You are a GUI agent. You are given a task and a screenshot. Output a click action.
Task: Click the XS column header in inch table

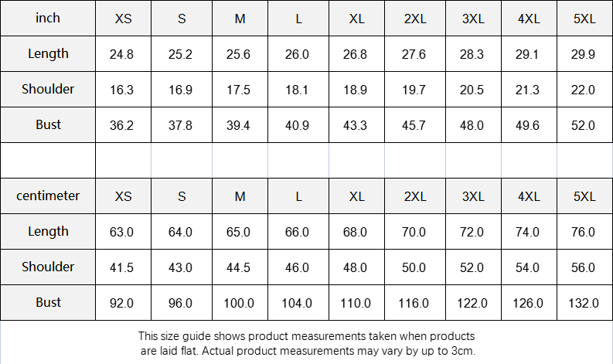[x=123, y=19]
